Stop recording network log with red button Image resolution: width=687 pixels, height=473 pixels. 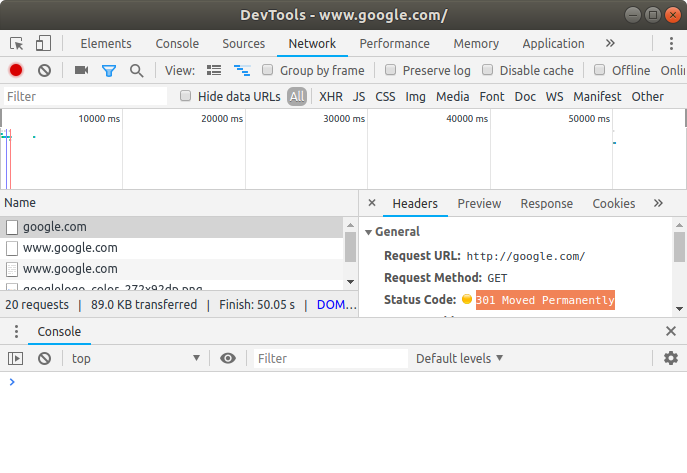(16, 70)
